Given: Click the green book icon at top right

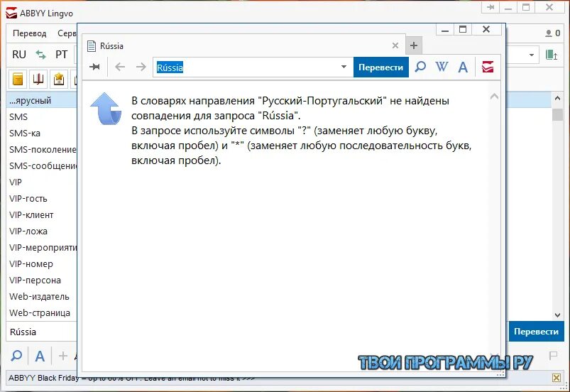Looking at the screenshot, I should [x=552, y=55].
